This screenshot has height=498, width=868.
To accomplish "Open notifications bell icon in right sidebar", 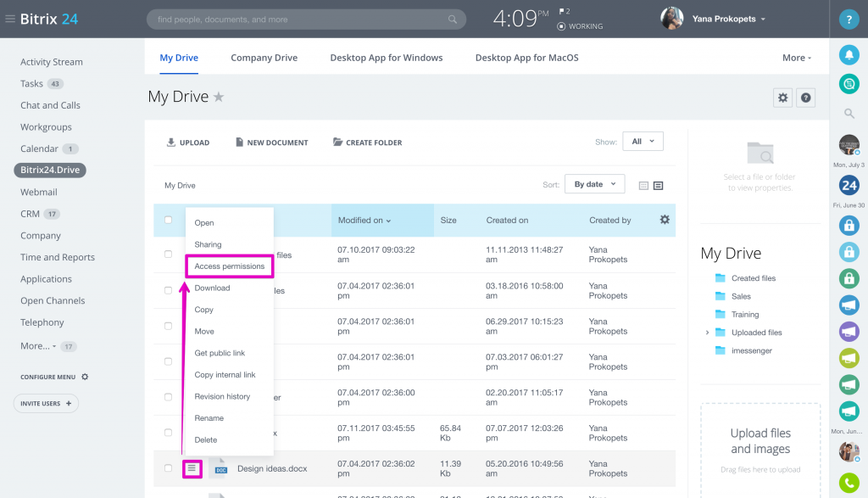I will tap(849, 55).
